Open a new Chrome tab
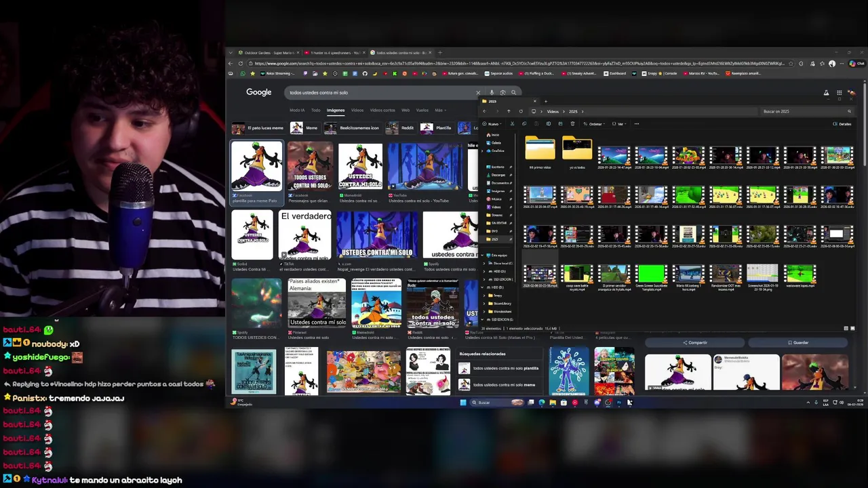The image size is (868, 488). coord(439,52)
